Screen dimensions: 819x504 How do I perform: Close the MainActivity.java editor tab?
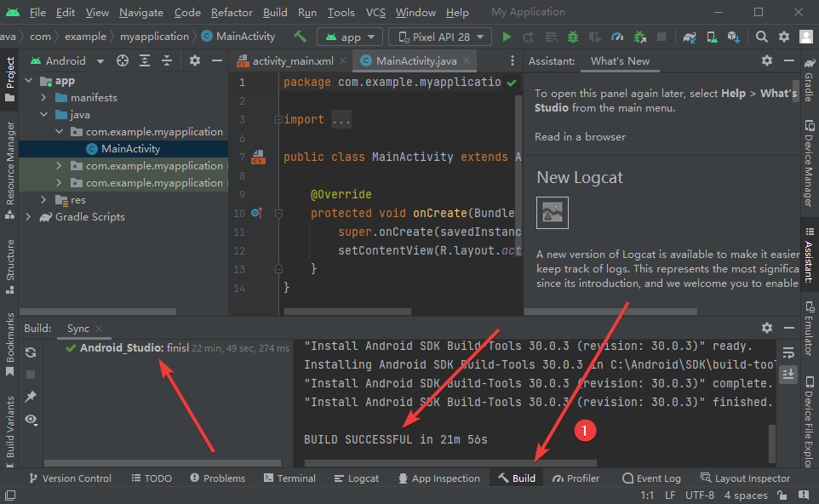[467, 60]
